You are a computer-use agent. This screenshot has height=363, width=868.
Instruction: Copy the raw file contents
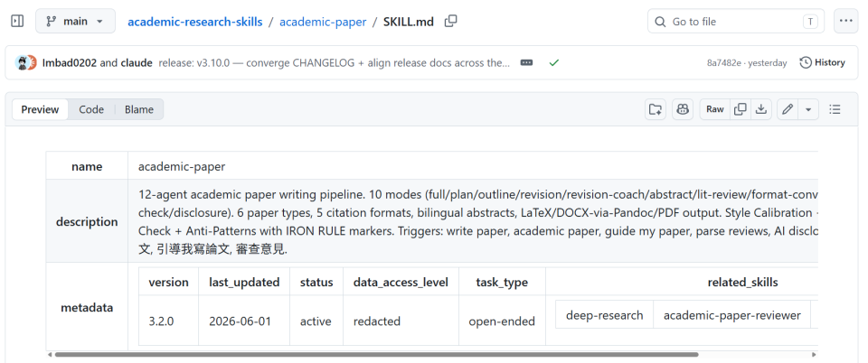(x=741, y=109)
